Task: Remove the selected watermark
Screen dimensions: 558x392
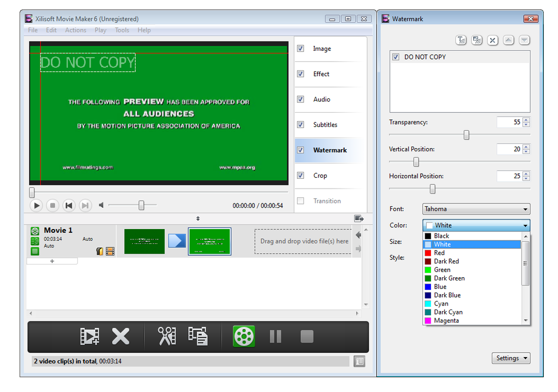Action: [492, 40]
